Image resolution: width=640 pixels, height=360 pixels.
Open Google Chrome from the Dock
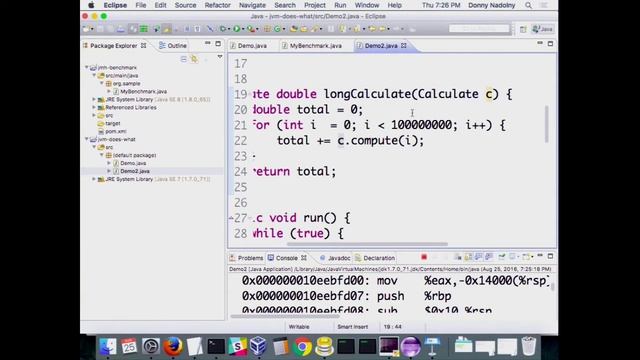coord(302,346)
